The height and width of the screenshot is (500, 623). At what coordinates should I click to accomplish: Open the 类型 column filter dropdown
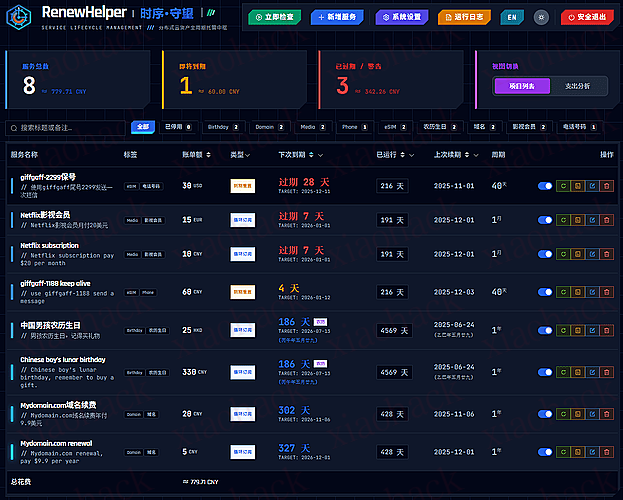(x=248, y=155)
